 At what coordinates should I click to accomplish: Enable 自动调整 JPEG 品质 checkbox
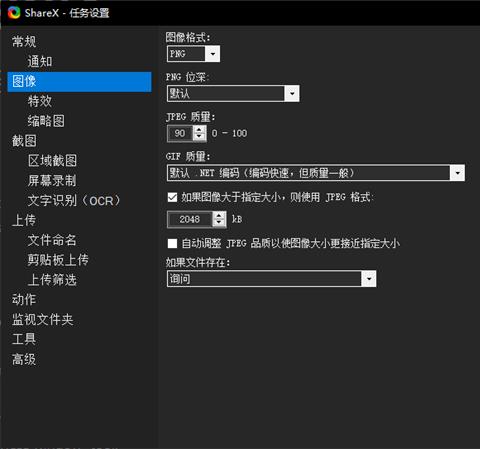coord(172,243)
